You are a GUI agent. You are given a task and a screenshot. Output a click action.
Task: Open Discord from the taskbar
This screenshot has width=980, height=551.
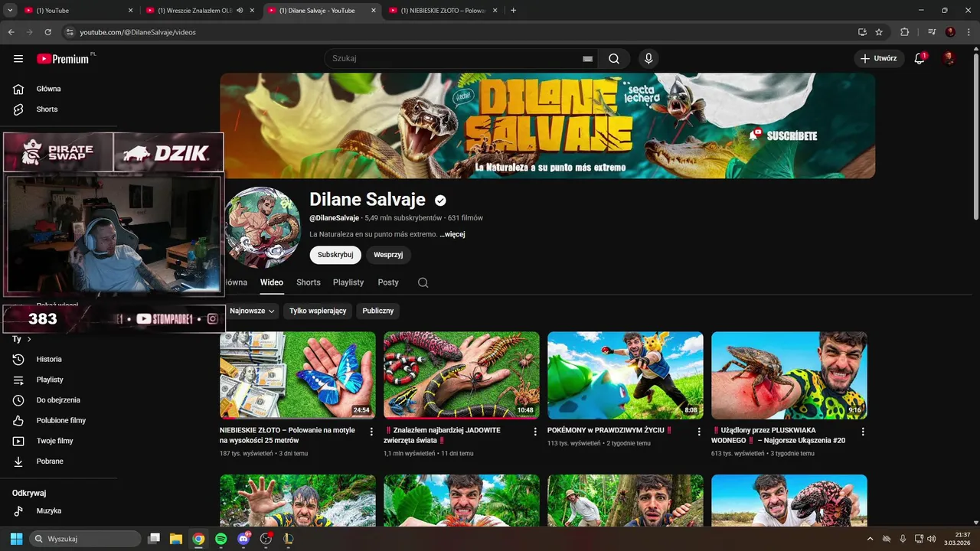243,539
